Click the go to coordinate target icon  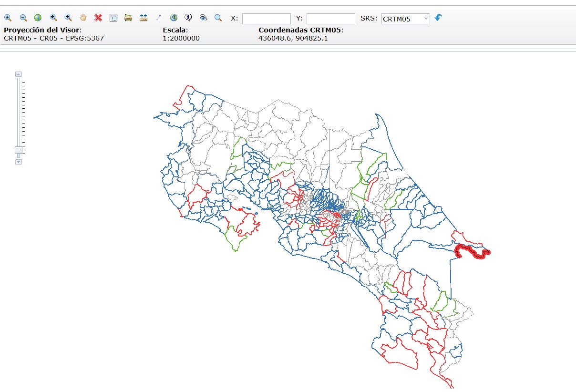tap(174, 18)
